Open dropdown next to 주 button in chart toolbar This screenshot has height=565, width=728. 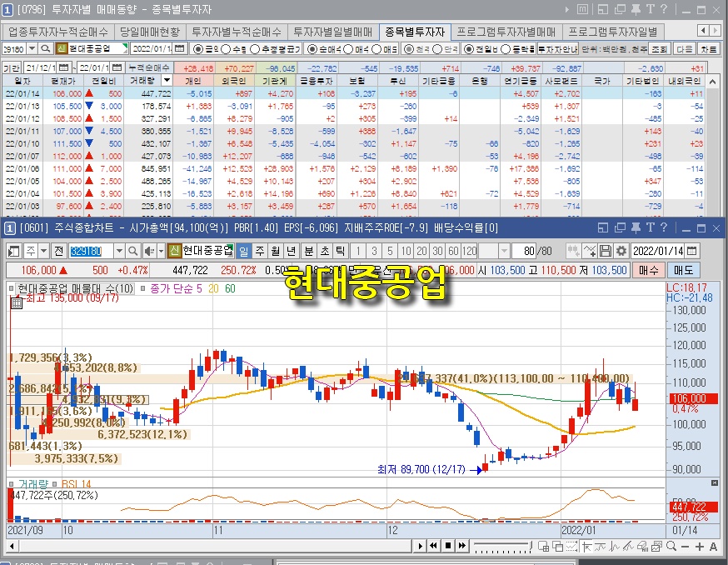(43, 252)
